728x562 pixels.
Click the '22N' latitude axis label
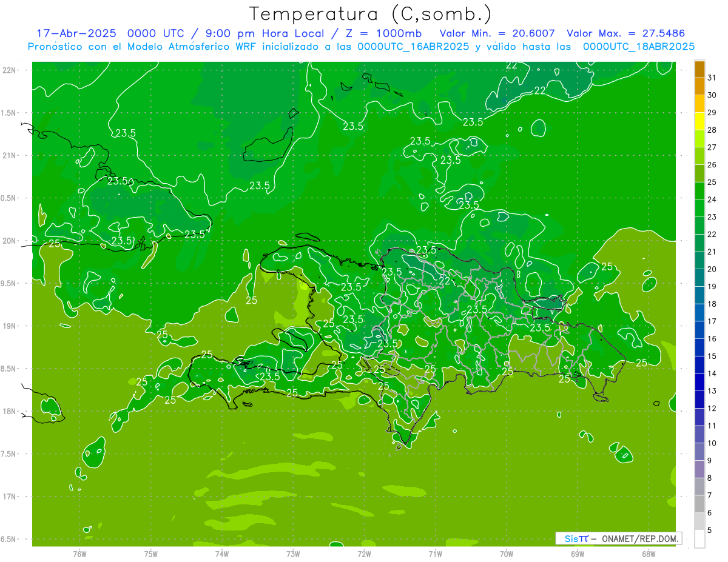pyautogui.click(x=10, y=70)
